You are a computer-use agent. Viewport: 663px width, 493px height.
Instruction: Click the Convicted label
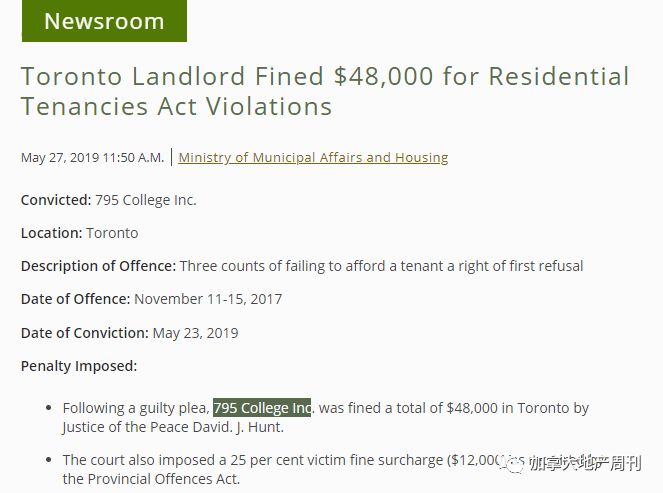(56, 200)
